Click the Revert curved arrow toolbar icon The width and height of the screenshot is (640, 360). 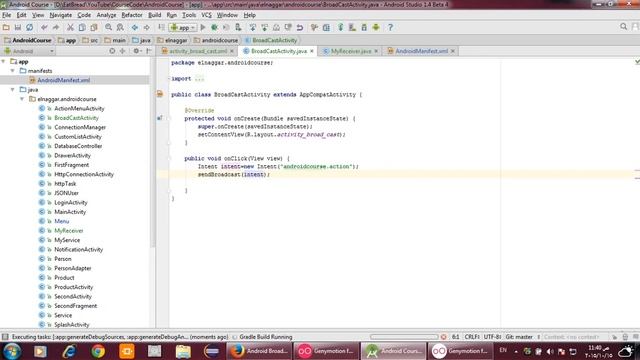pyautogui.click(x=300, y=27)
